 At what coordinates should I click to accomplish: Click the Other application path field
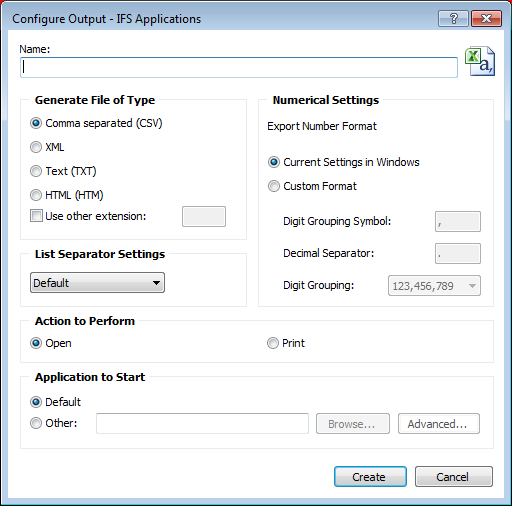coord(202,424)
